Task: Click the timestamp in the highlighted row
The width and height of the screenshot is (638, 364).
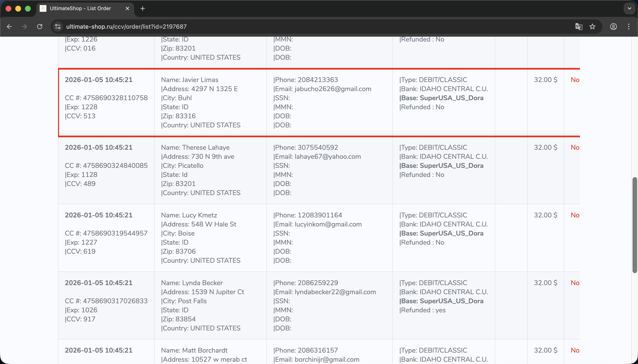Action: [x=99, y=80]
